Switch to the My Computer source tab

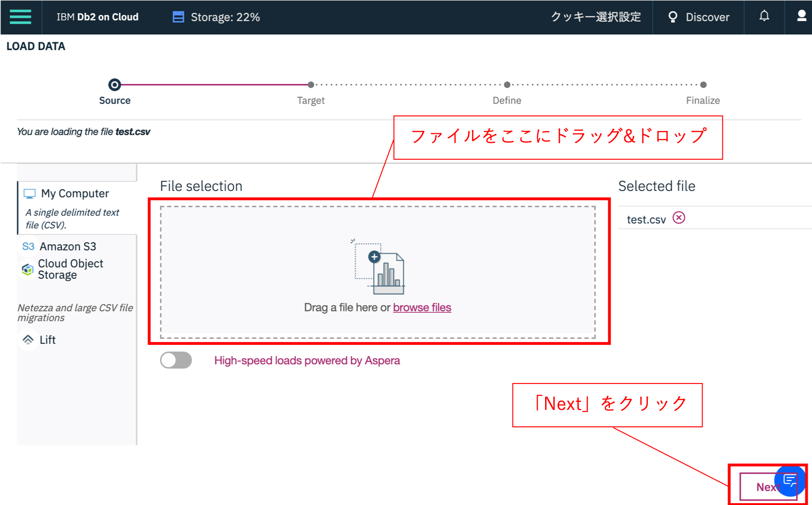pyautogui.click(x=74, y=193)
